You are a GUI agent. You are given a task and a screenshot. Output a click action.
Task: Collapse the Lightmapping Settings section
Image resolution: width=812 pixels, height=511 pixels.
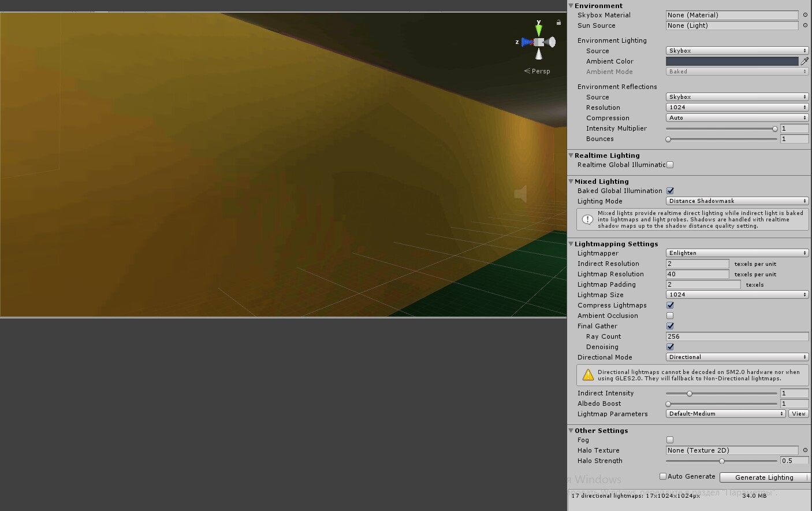coord(571,243)
